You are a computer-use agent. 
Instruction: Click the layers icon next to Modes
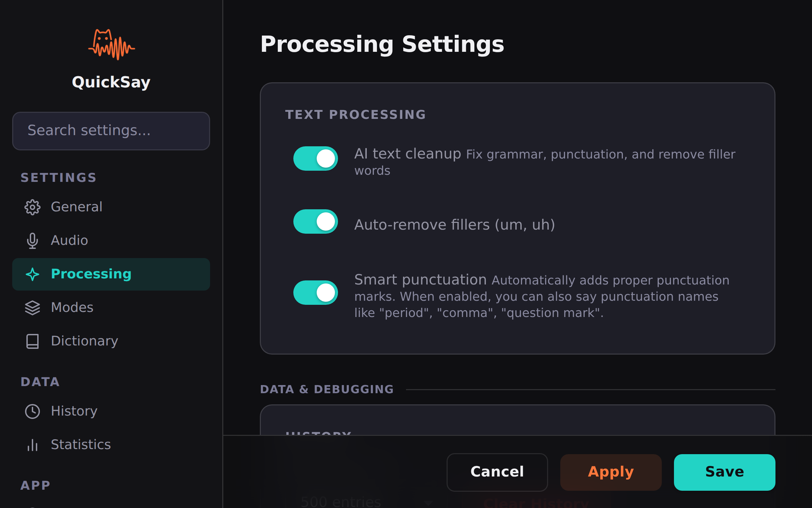click(x=32, y=308)
